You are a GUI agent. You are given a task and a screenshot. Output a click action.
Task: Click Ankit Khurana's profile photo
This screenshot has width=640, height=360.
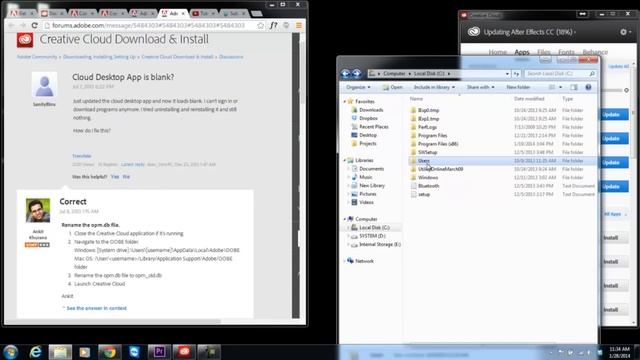point(38,211)
